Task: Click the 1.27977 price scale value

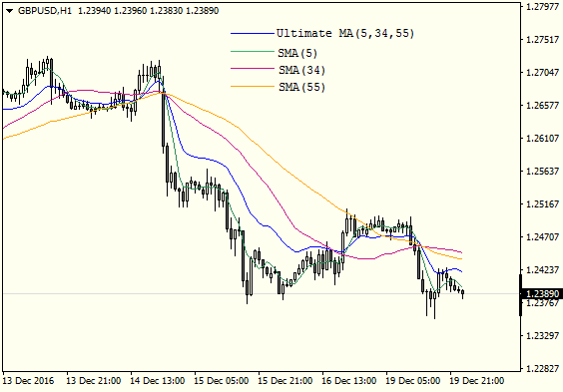Action: [x=542, y=6]
